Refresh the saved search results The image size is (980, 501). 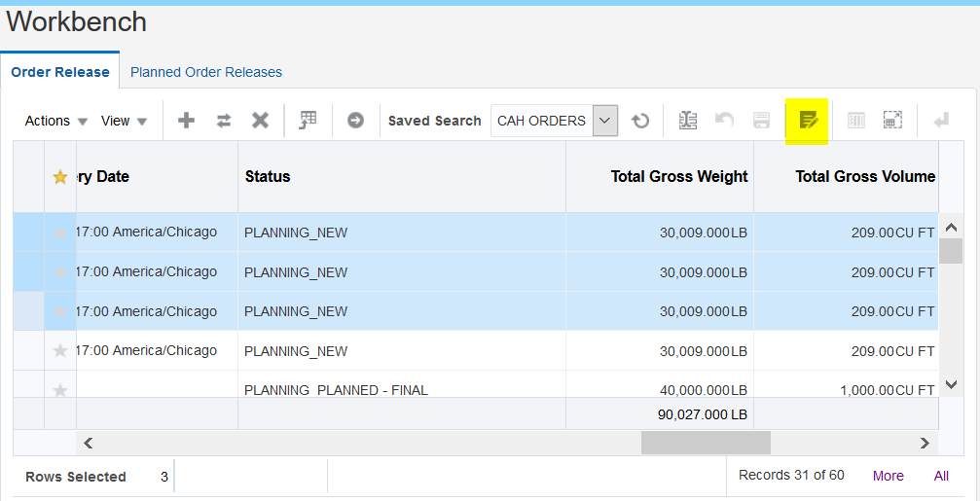tap(640, 121)
